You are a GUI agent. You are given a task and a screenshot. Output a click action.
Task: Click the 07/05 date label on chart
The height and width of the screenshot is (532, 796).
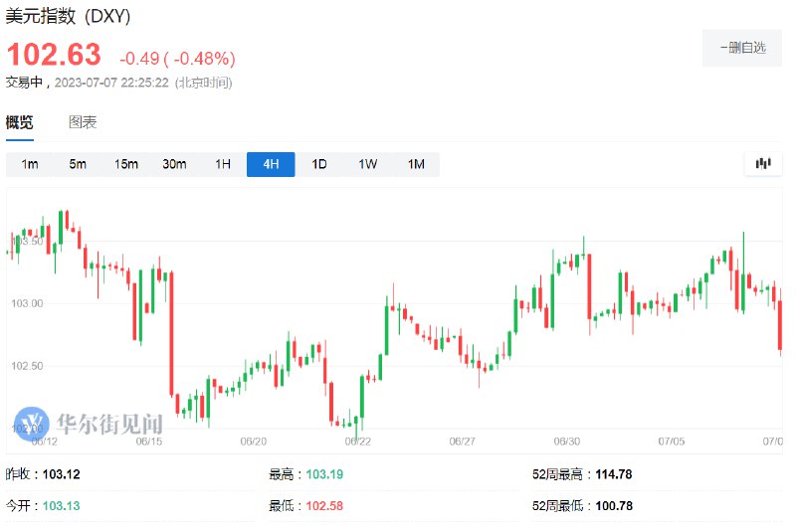tap(671, 442)
